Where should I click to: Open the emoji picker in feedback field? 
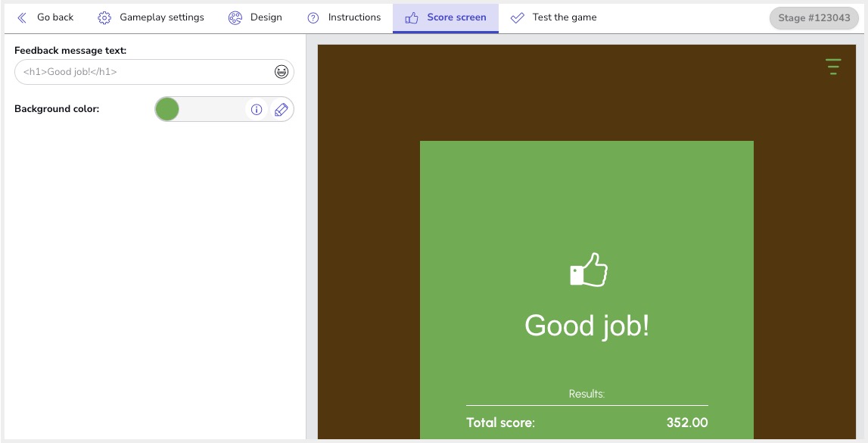tap(282, 72)
